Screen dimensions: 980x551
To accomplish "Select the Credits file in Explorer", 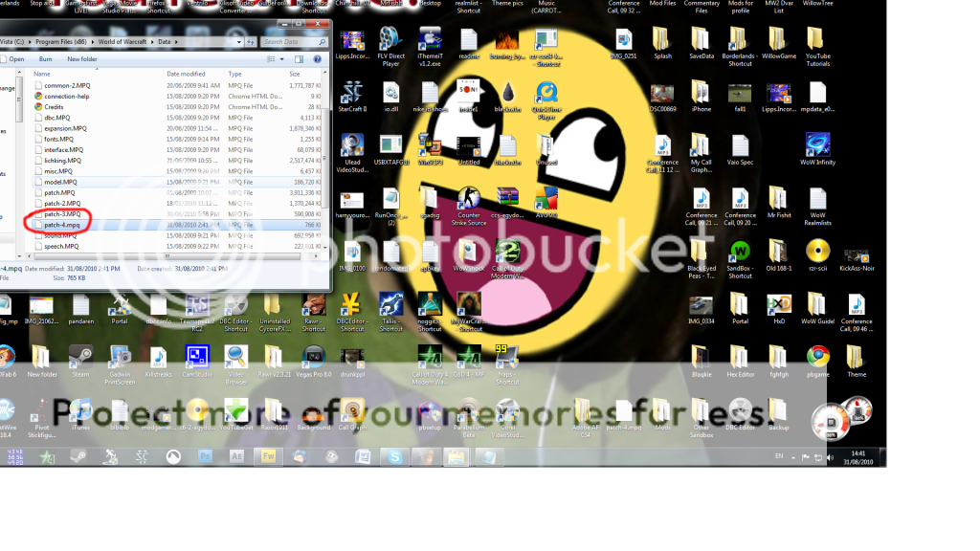I will click(x=54, y=107).
